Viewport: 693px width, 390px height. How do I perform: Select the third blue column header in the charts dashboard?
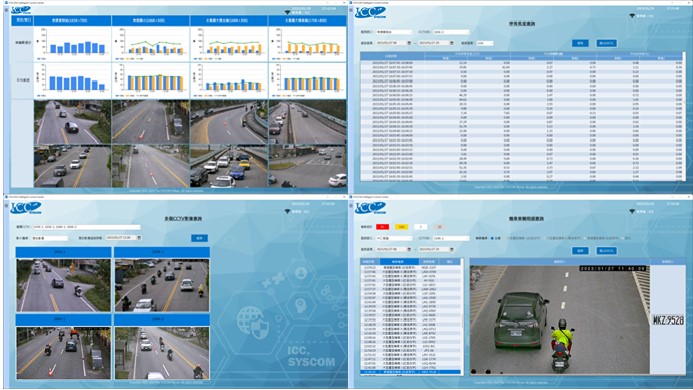click(x=229, y=20)
